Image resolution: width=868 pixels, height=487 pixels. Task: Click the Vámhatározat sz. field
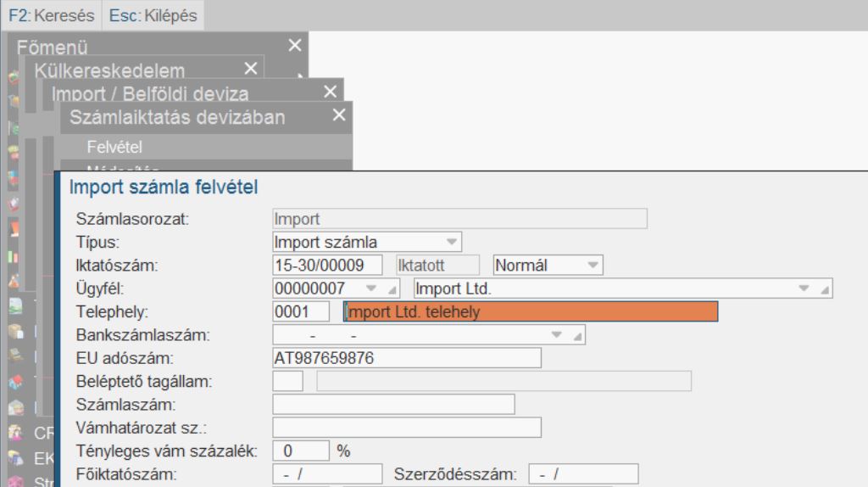pyautogui.click(x=407, y=428)
